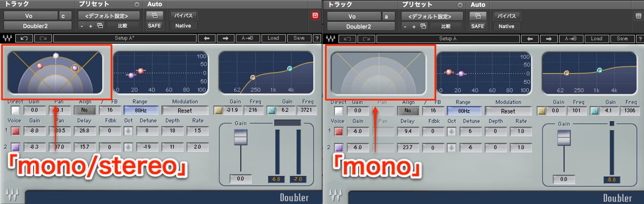Toggle Align No button in left window
This screenshot has width=644, height=204.
point(84,110)
